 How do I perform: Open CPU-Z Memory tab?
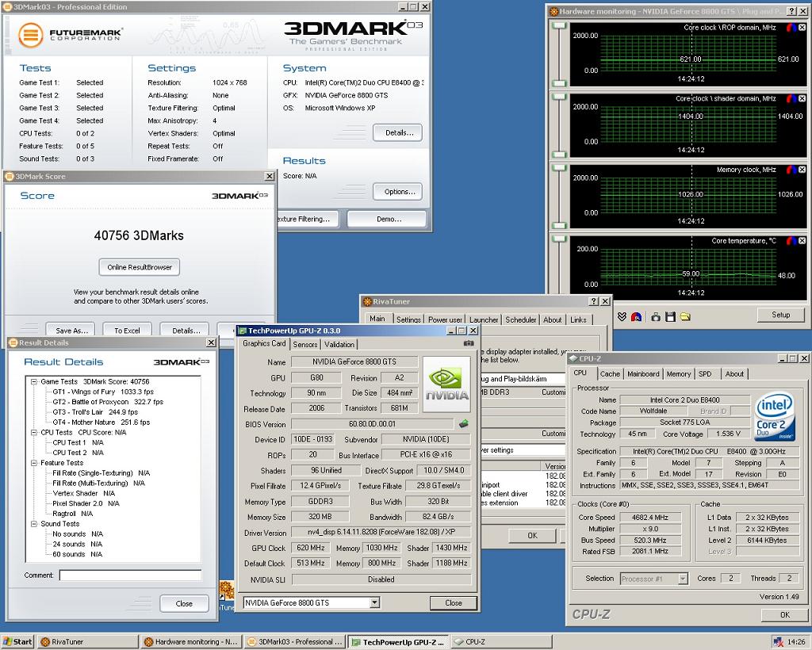click(679, 373)
